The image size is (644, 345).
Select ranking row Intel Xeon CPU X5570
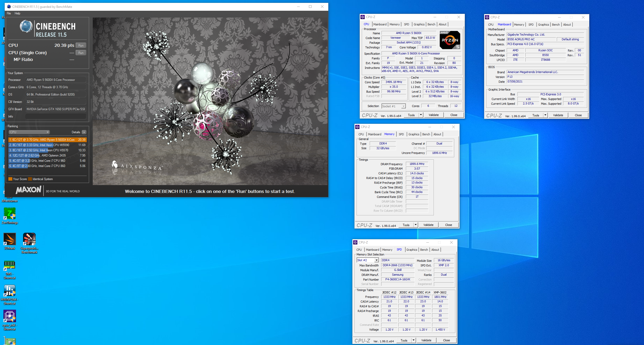(x=47, y=150)
